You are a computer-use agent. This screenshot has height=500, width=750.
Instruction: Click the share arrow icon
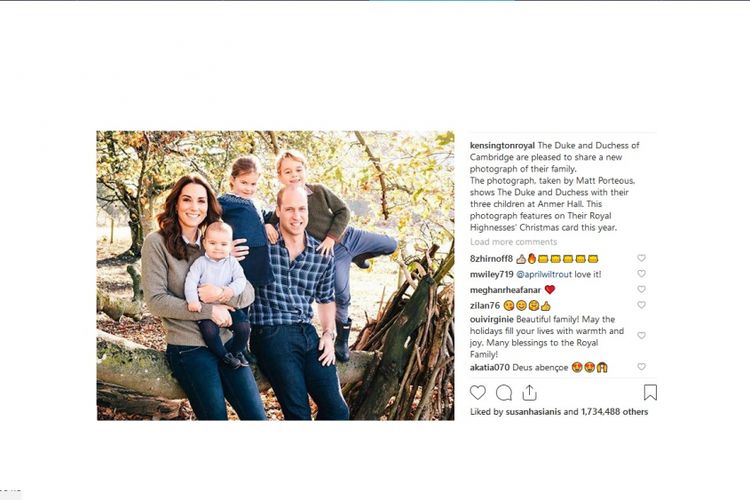pos(529,393)
